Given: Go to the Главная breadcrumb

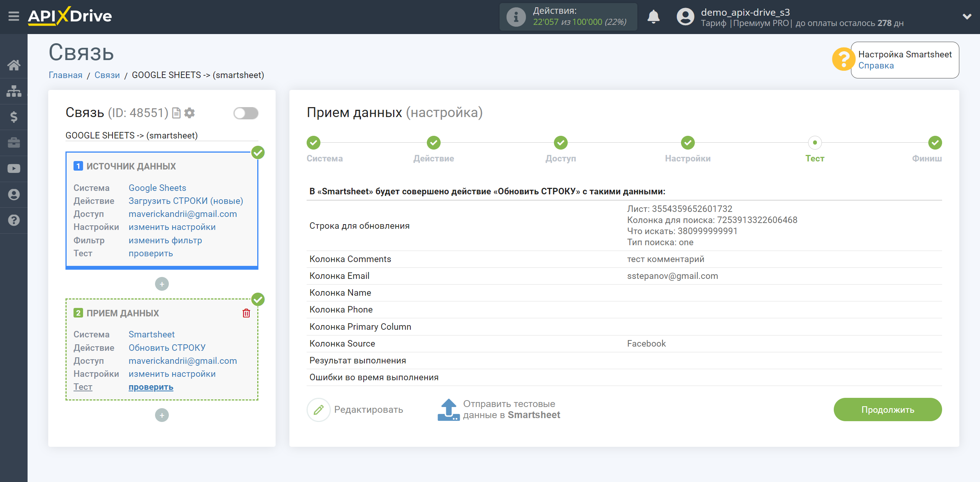Looking at the screenshot, I should pos(65,75).
